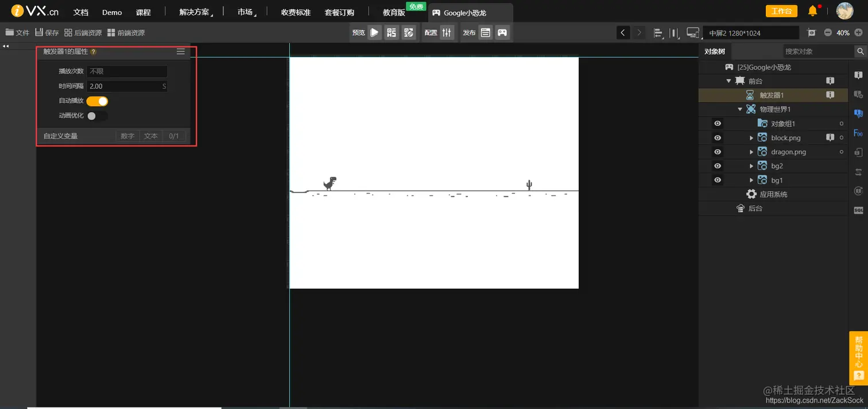This screenshot has width=868, height=409.
Task: Click the 保存 save button
Action: [x=47, y=33]
